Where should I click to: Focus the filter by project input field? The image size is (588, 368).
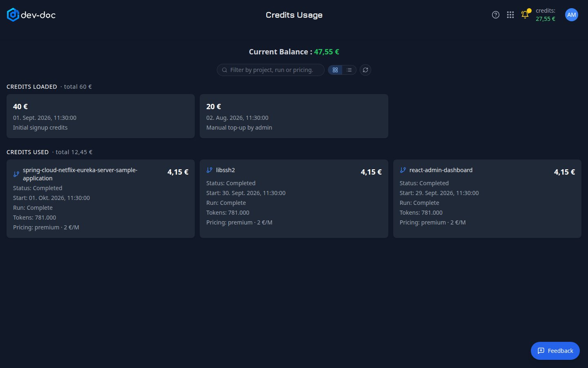point(271,70)
